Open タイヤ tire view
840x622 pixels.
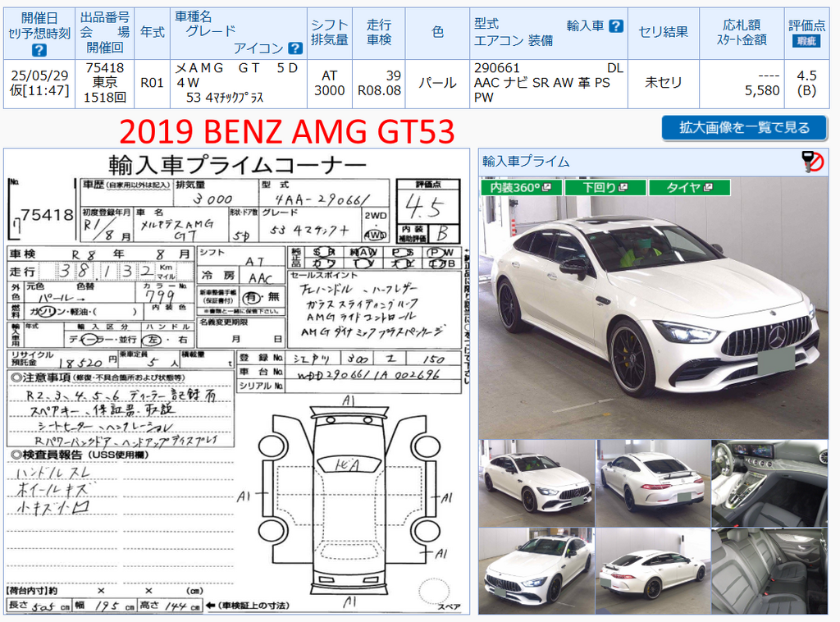click(689, 188)
